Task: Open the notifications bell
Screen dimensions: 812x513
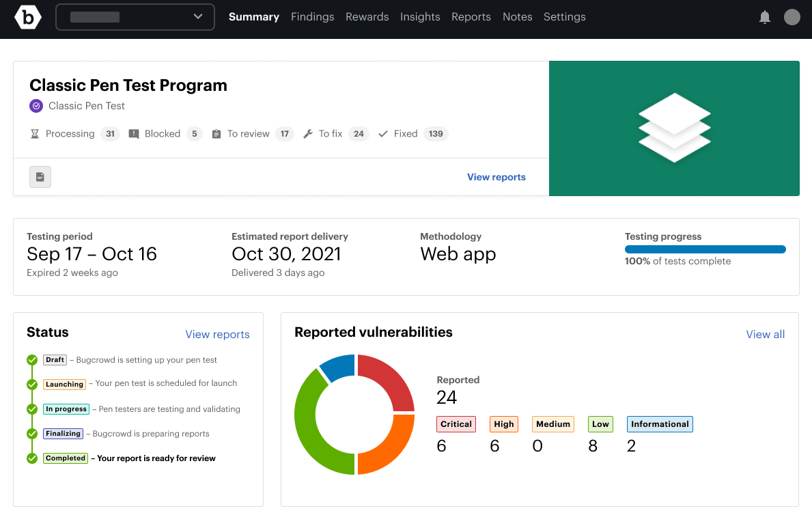Action: 765,18
